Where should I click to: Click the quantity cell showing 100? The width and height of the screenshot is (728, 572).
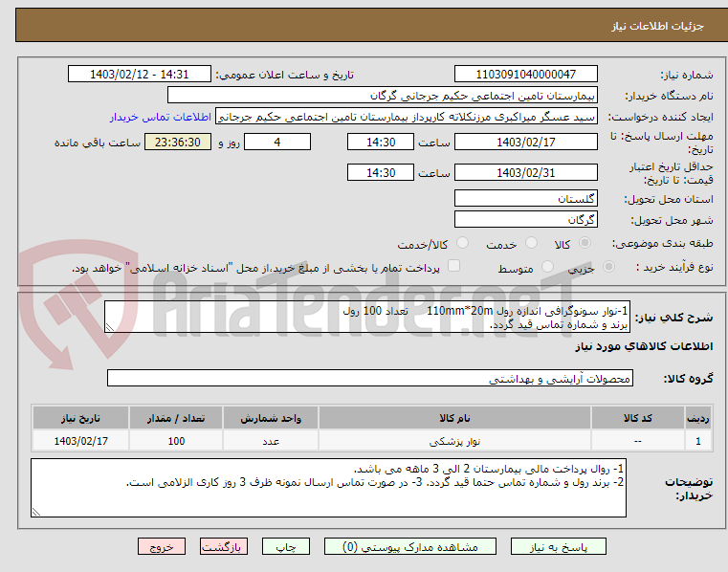[176, 441]
